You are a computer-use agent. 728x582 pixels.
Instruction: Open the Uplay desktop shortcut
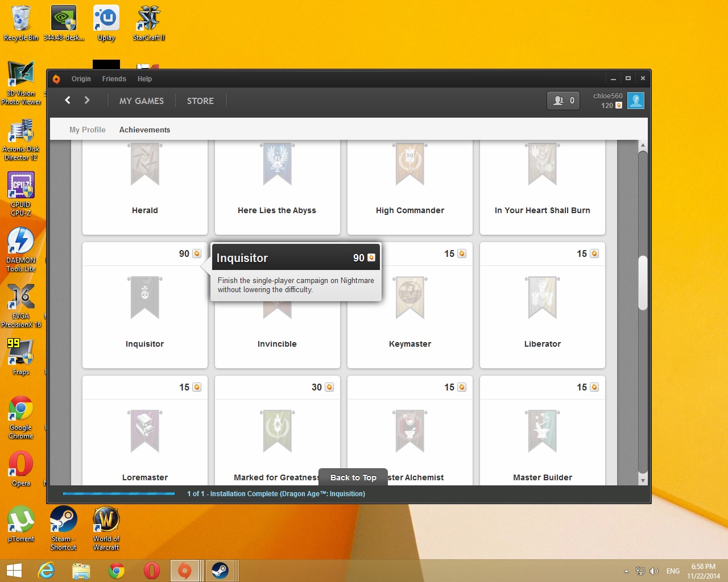[106, 23]
